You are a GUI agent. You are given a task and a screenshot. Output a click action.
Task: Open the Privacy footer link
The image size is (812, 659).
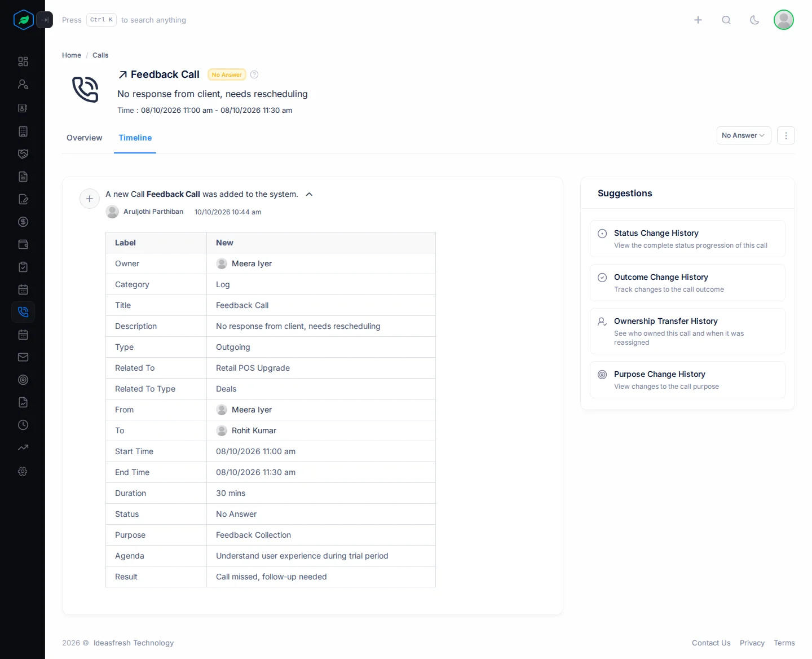point(752,643)
